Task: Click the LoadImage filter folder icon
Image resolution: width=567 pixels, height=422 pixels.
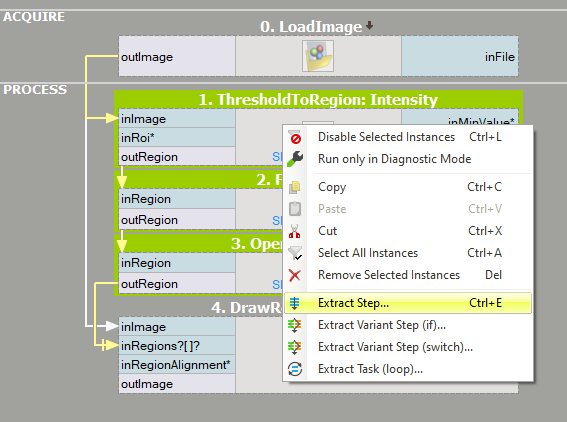Action: point(318,56)
